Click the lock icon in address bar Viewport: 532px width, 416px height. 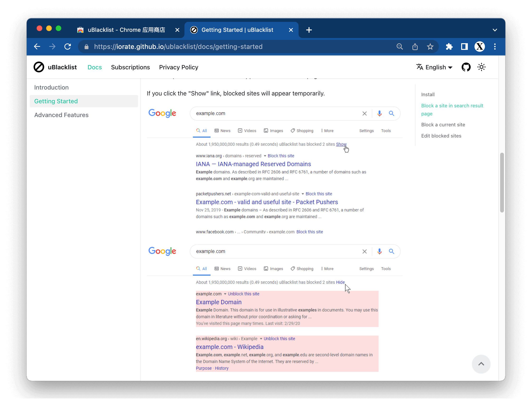(87, 47)
